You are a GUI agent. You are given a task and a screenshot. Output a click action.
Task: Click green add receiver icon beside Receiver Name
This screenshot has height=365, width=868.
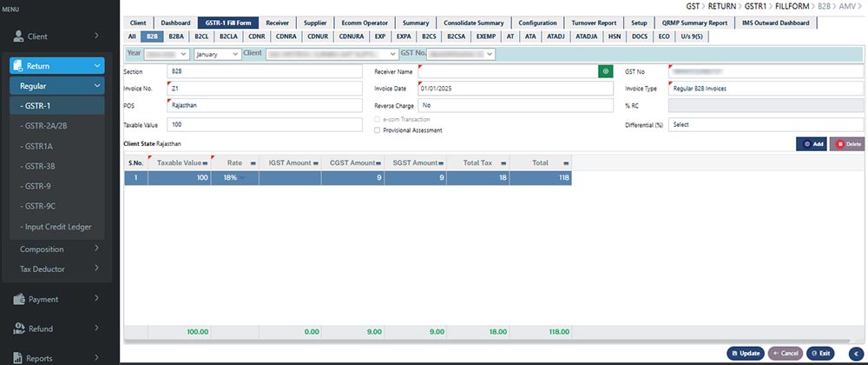coord(605,71)
